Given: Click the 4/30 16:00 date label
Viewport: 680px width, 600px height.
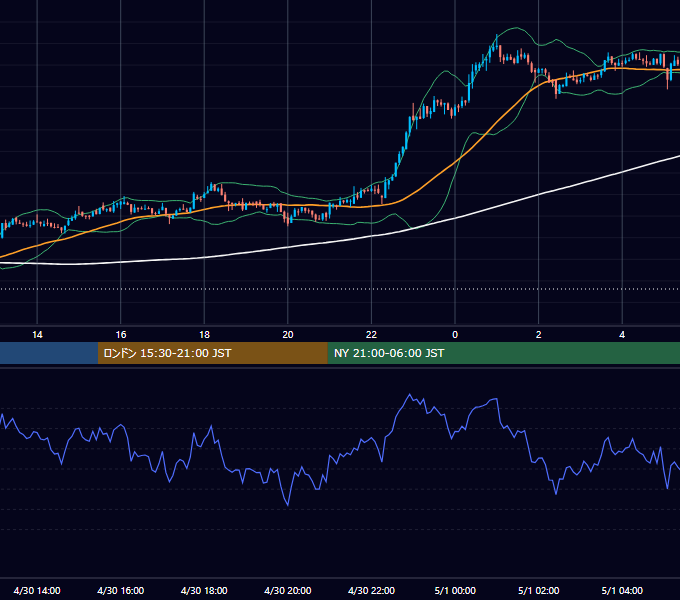Looking at the screenshot, I should [x=121, y=590].
